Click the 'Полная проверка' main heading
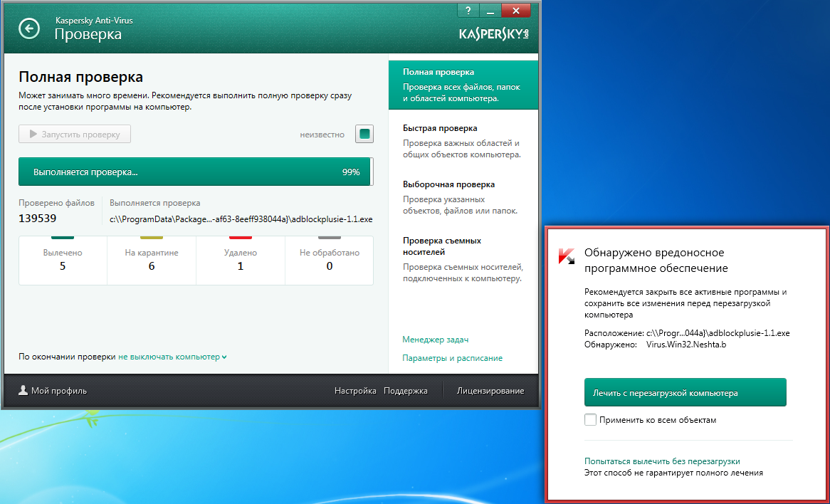 [x=80, y=77]
